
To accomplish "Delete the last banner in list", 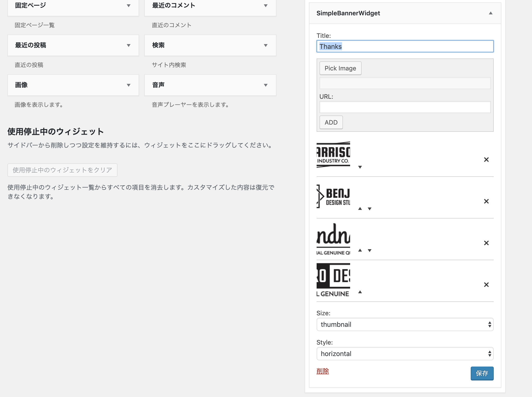I will coord(486,285).
